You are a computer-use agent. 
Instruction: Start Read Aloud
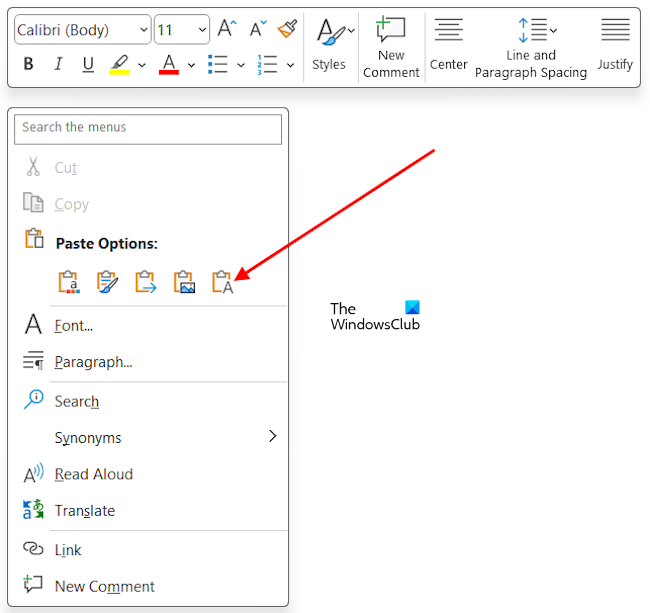pyautogui.click(x=148, y=474)
